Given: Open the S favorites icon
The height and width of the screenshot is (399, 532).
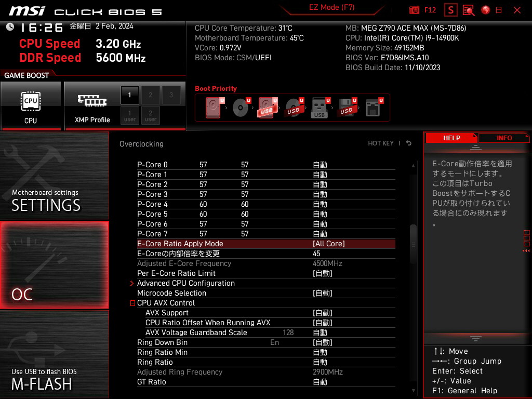Looking at the screenshot, I should (x=451, y=10).
